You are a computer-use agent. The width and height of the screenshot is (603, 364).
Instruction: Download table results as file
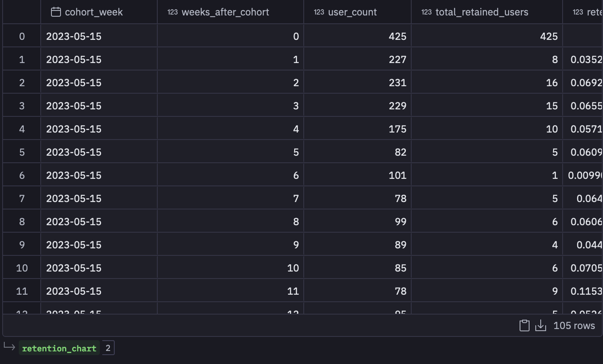[x=541, y=326]
